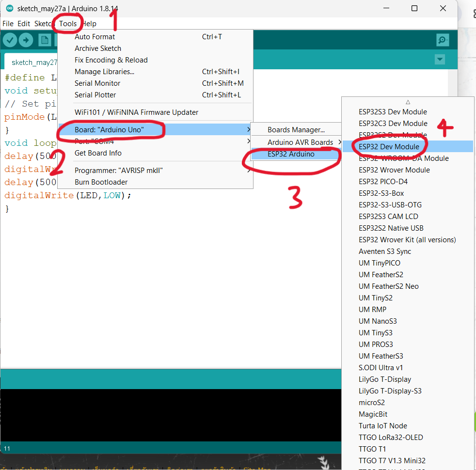476x470 pixels.
Task: Select ESP32-S3-USB-OTG board
Action: coord(408,205)
